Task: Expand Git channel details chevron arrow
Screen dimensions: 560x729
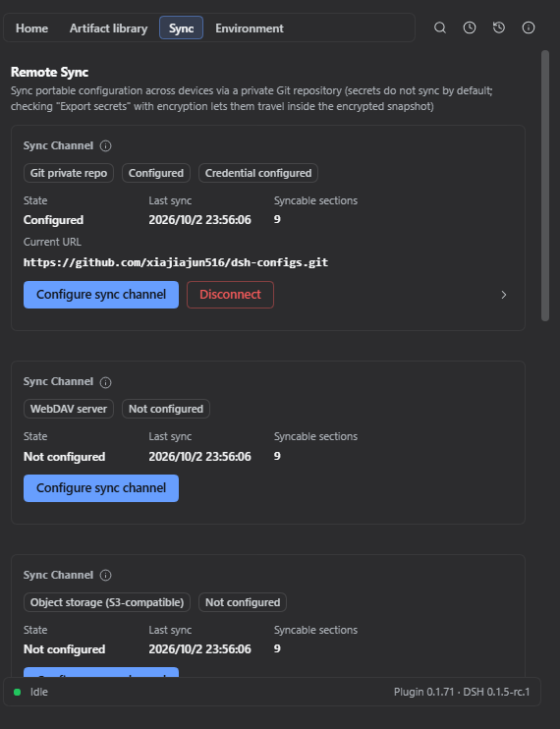Action: tap(504, 295)
